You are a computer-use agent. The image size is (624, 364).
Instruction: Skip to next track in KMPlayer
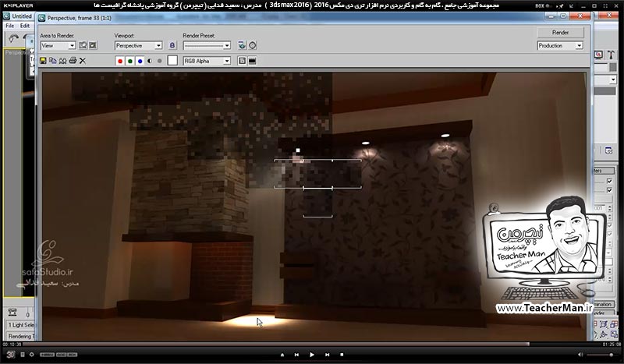tap(327, 355)
